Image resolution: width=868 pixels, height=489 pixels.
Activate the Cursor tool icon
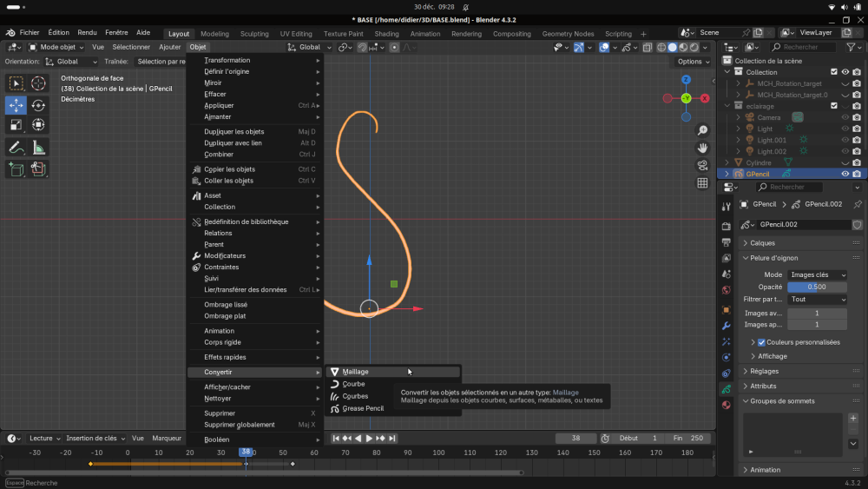click(38, 83)
